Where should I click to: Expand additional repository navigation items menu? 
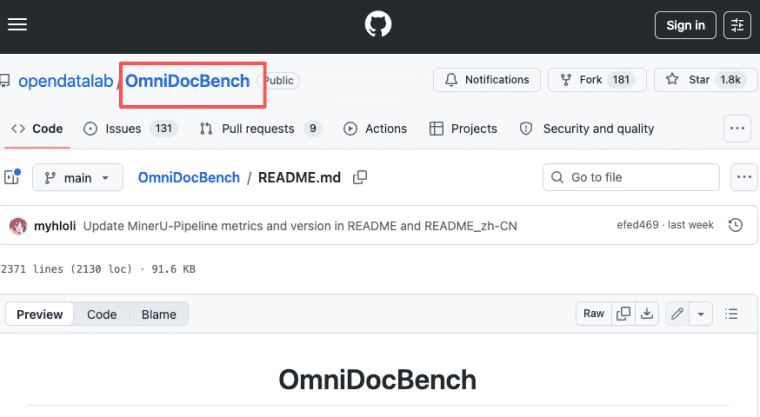(x=737, y=128)
